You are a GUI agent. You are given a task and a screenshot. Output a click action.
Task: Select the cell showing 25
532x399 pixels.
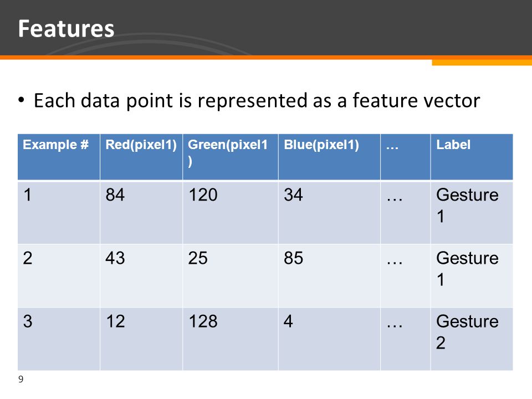[x=231, y=275]
